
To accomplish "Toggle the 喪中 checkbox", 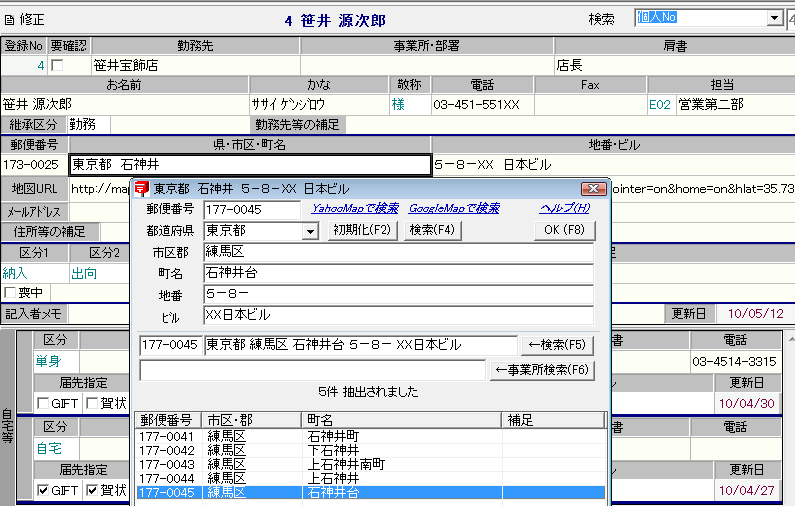I will pos(10,293).
